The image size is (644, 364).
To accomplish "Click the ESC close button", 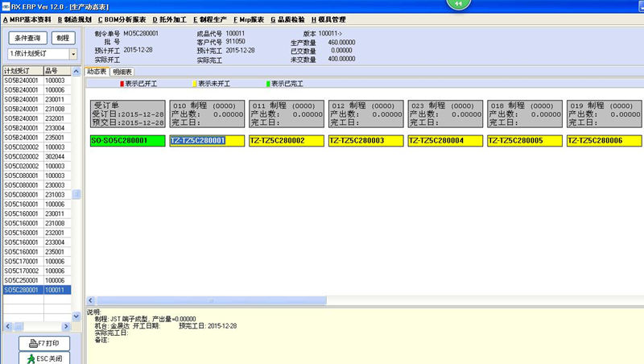I will pyautogui.click(x=44, y=358).
